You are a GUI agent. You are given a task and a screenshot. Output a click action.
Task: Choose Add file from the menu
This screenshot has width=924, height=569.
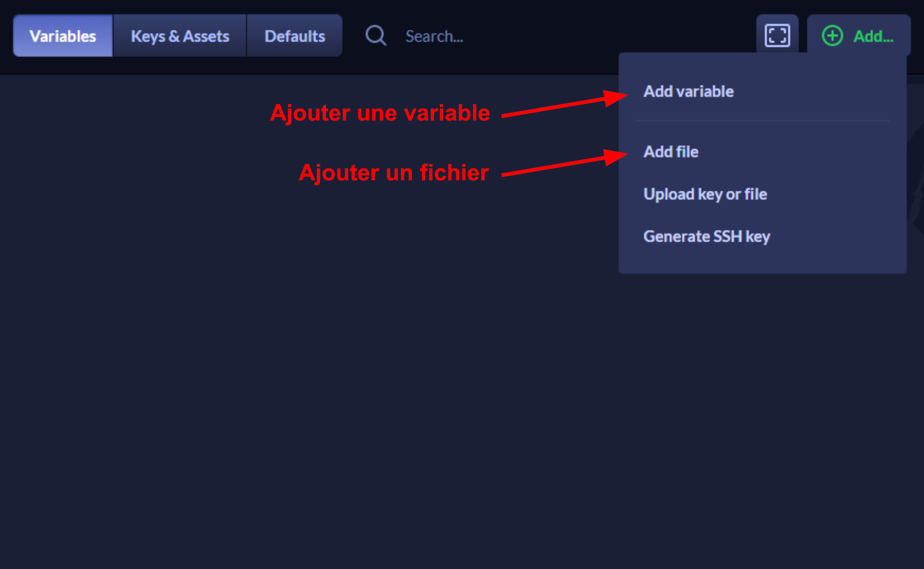coord(671,152)
